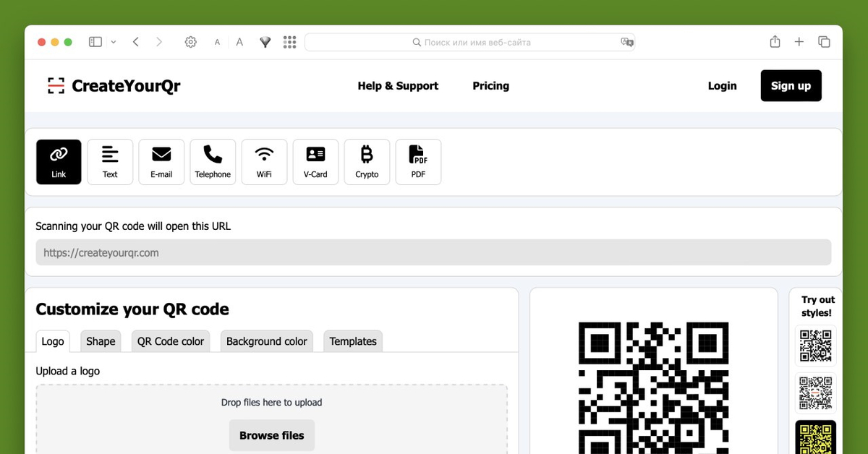This screenshot has height=454, width=868.
Task: Open the Safari settings gear
Action: [x=191, y=42]
